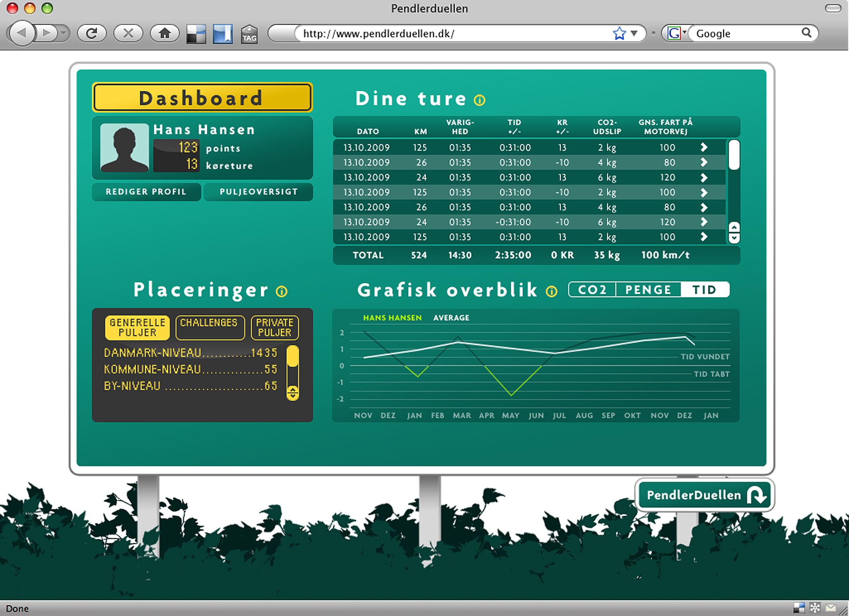Switch the graph to CO2 view
This screenshot has width=849, height=616.
click(592, 290)
